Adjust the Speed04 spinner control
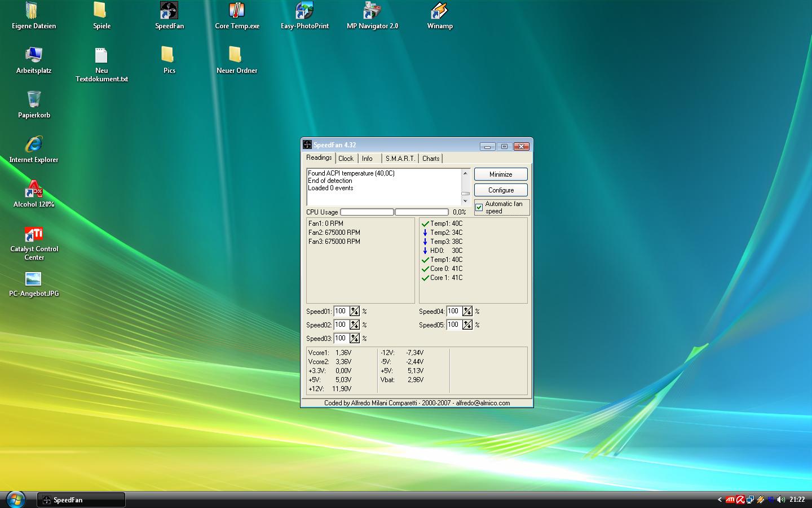The width and height of the screenshot is (812, 508). [467, 311]
